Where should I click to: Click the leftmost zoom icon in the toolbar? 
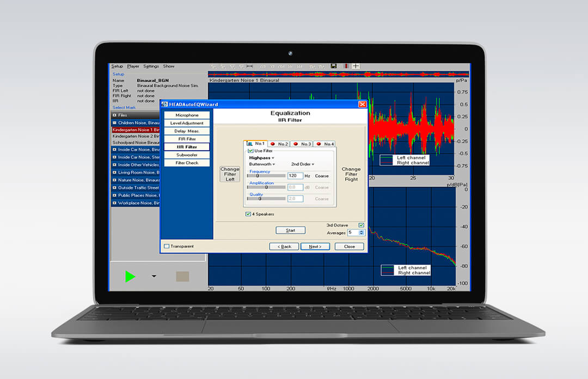(x=213, y=66)
